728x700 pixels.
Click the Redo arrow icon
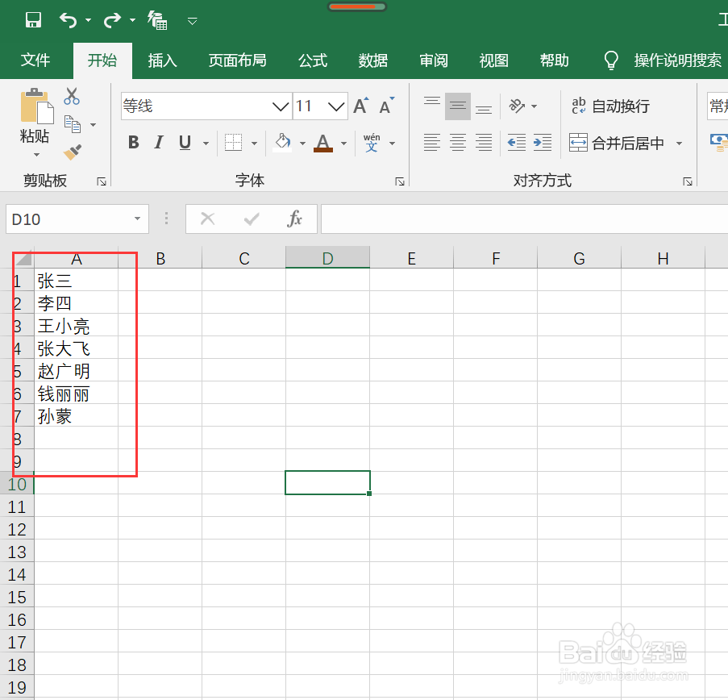pyautogui.click(x=112, y=20)
